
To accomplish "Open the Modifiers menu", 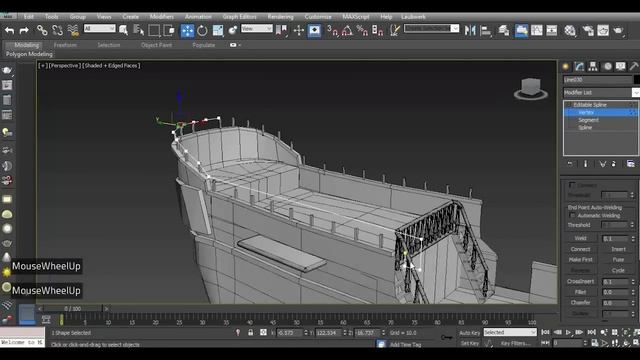I will coord(162,17).
